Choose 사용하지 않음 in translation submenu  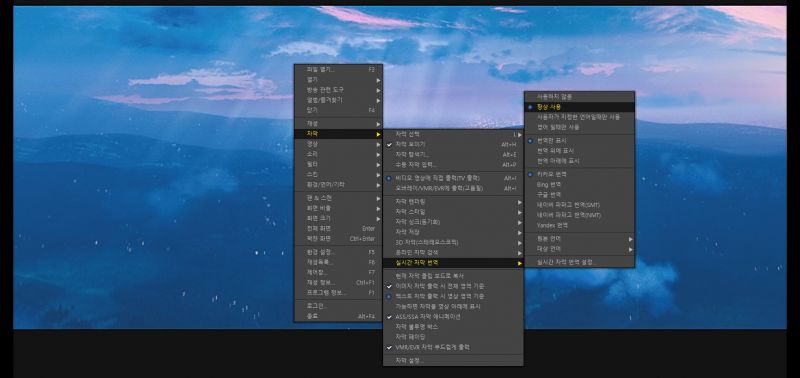[579, 96]
